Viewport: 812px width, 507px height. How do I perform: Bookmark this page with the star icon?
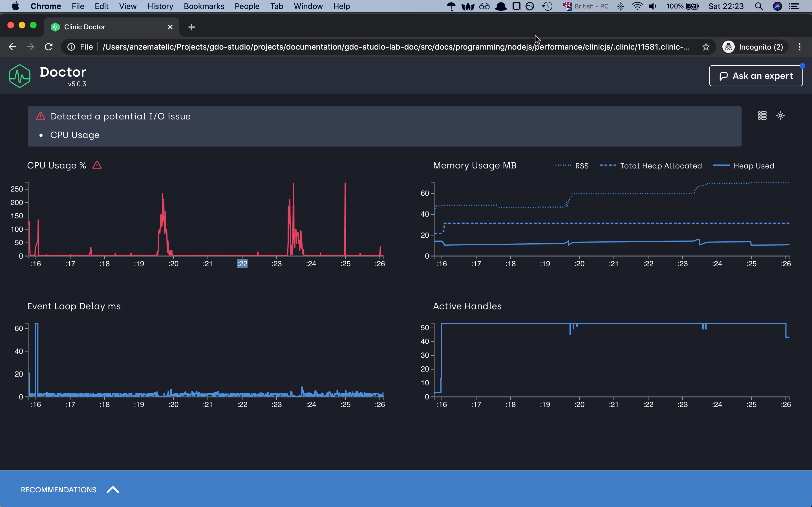pos(706,47)
